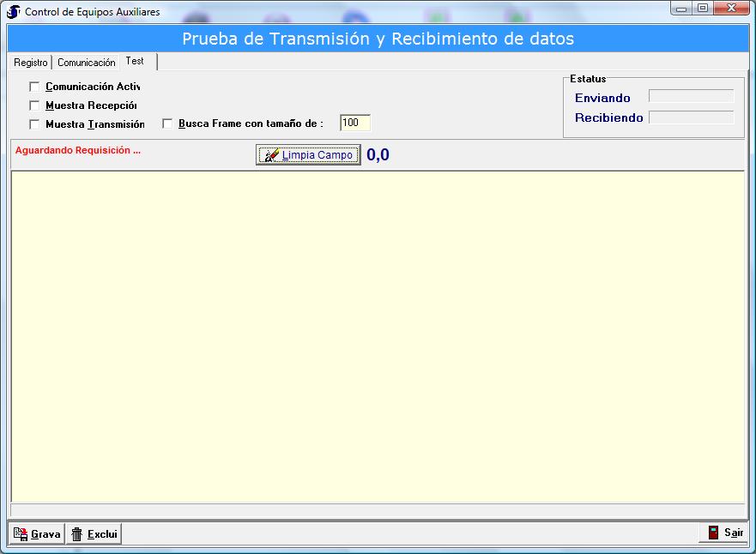Click the Recibiendo status field

[691, 117]
